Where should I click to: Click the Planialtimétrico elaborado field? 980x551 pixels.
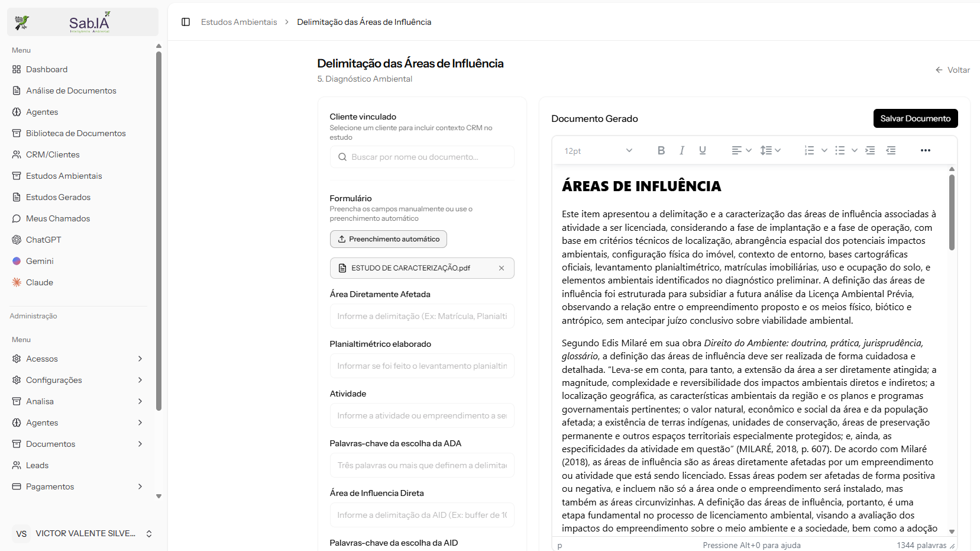pos(422,366)
